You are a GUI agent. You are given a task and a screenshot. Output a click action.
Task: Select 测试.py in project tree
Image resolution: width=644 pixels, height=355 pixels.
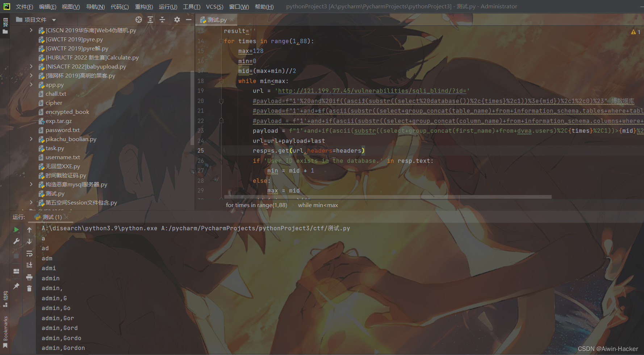51,193
